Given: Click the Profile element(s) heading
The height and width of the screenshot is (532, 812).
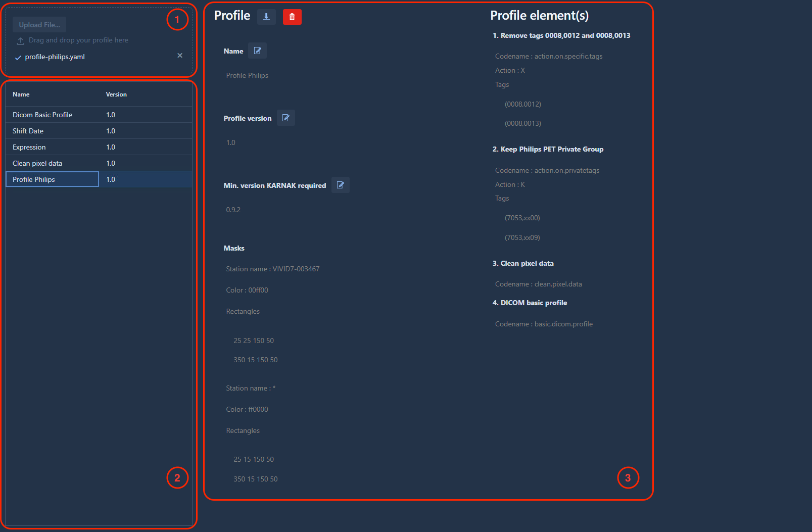Looking at the screenshot, I should click(x=539, y=16).
